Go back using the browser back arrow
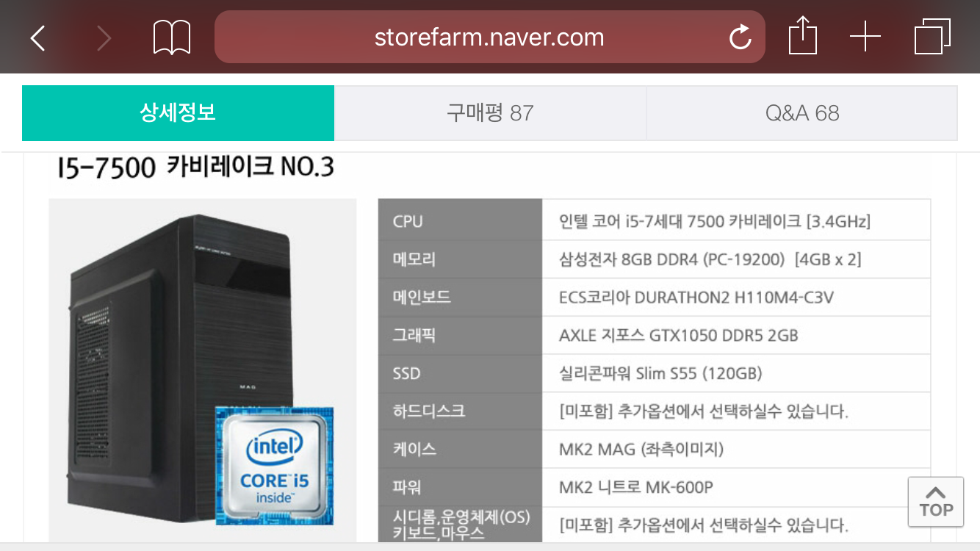This screenshot has width=980, height=551. (x=37, y=38)
